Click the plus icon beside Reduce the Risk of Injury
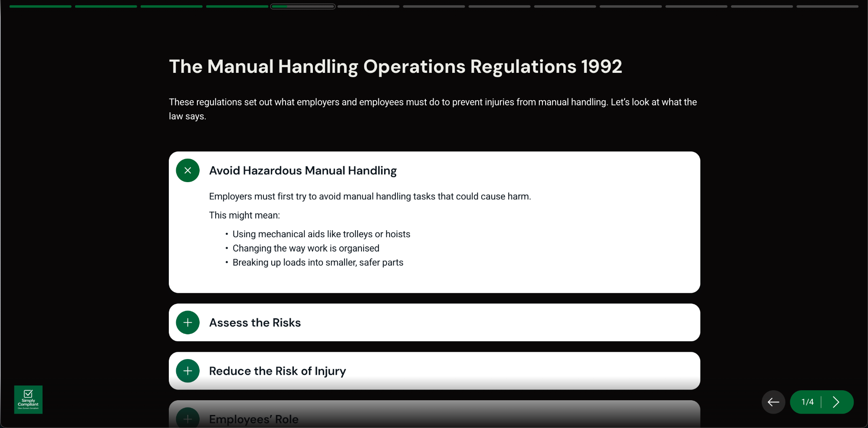The width and height of the screenshot is (868, 428). pos(187,371)
